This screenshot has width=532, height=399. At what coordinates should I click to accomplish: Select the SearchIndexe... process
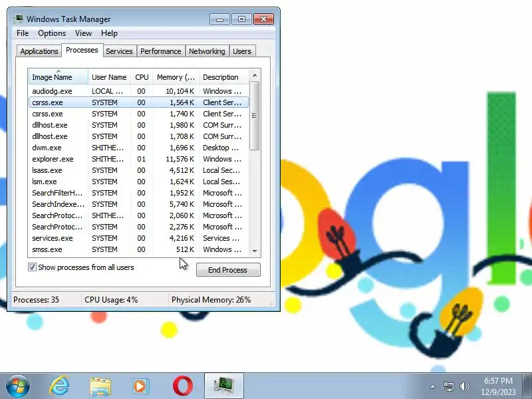click(138, 204)
